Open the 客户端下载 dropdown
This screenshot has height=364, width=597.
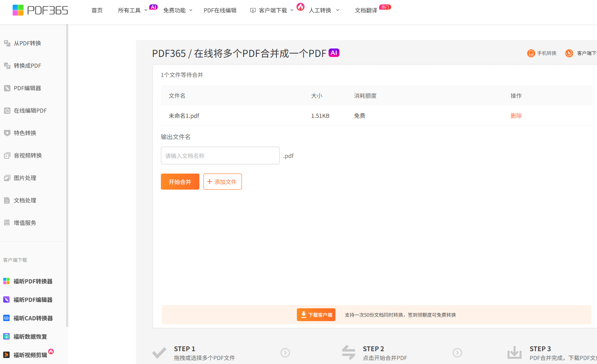(272, 10)
